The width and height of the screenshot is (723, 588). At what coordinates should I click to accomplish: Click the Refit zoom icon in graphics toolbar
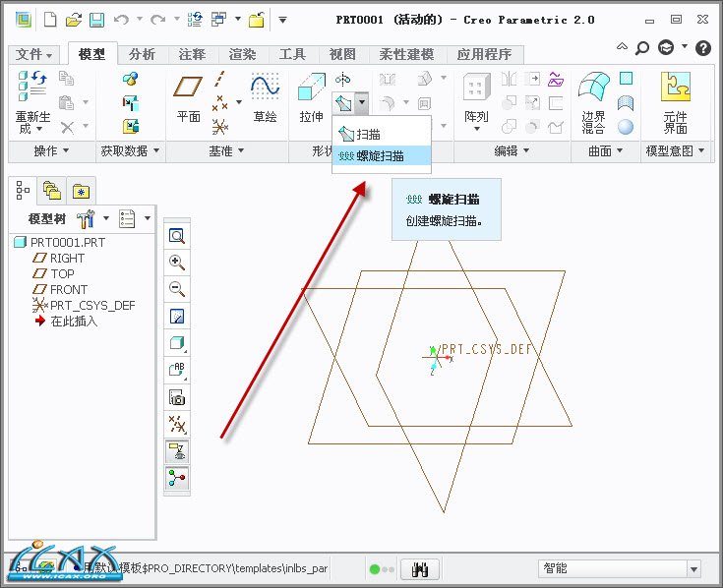pyautogui.click(x=177, y=236)
